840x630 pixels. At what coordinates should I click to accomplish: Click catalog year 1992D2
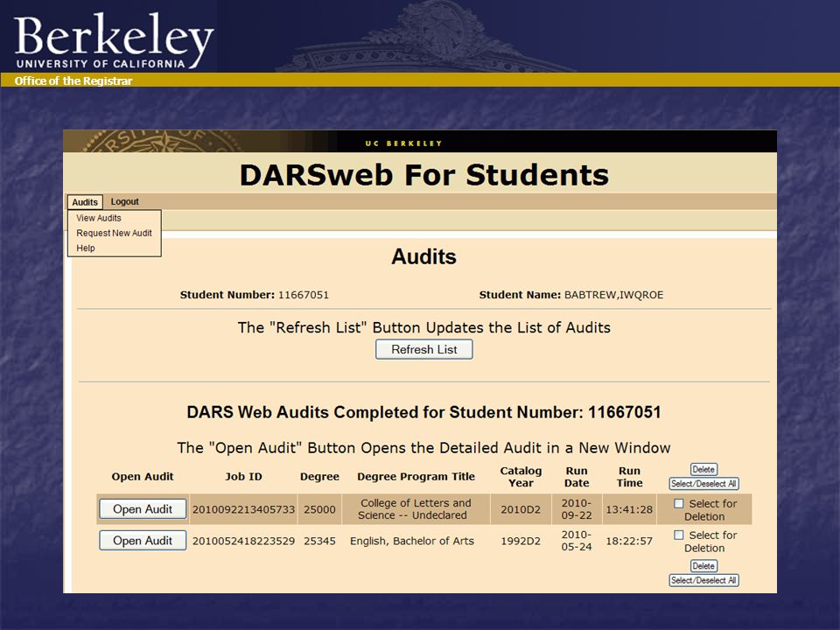(x=521, y=541)
